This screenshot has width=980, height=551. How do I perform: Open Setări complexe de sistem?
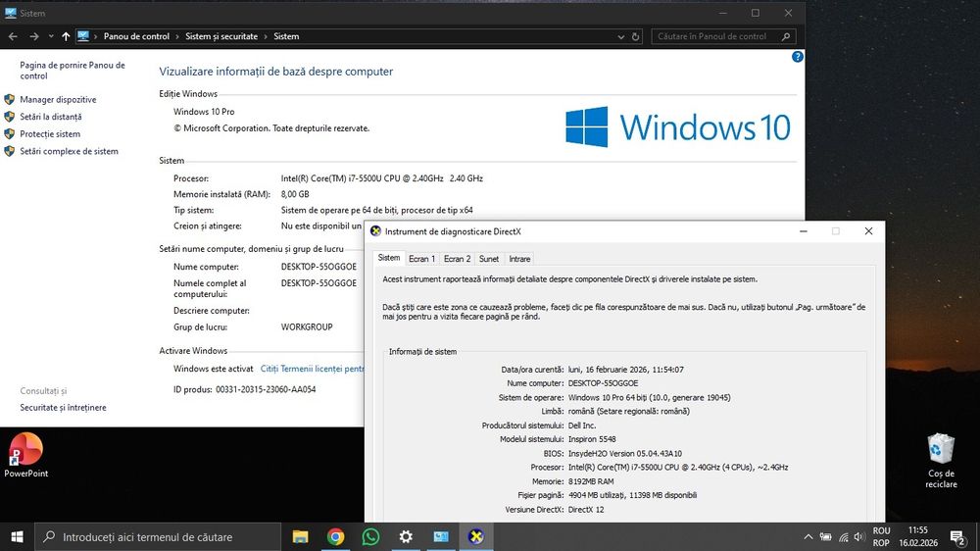(x=69, y=151)
